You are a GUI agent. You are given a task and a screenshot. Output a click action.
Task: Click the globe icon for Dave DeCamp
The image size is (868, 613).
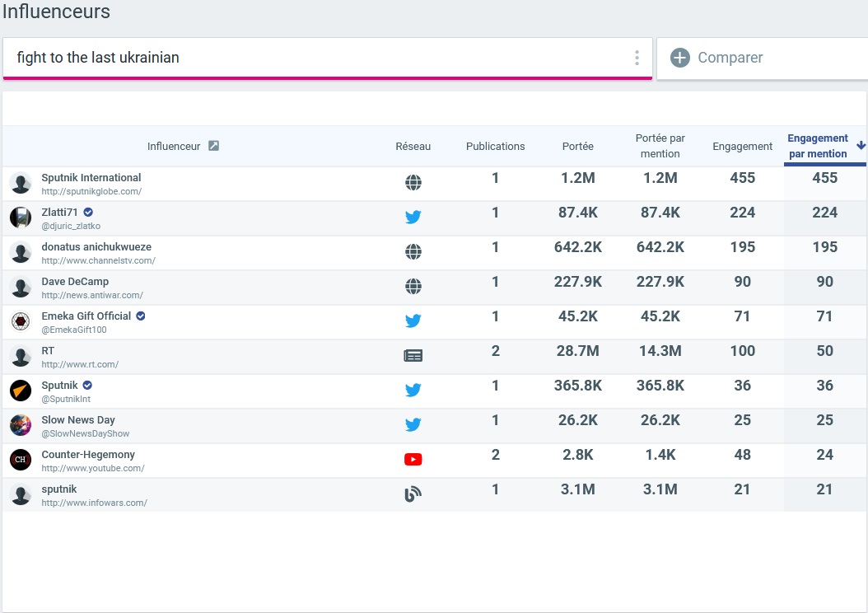413,286
